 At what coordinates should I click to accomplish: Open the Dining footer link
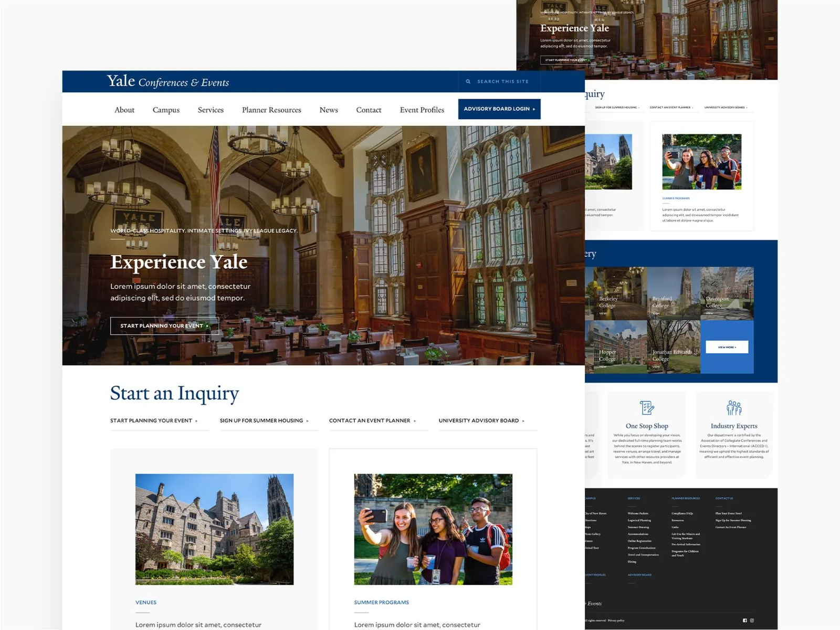[x=632, y=562]
